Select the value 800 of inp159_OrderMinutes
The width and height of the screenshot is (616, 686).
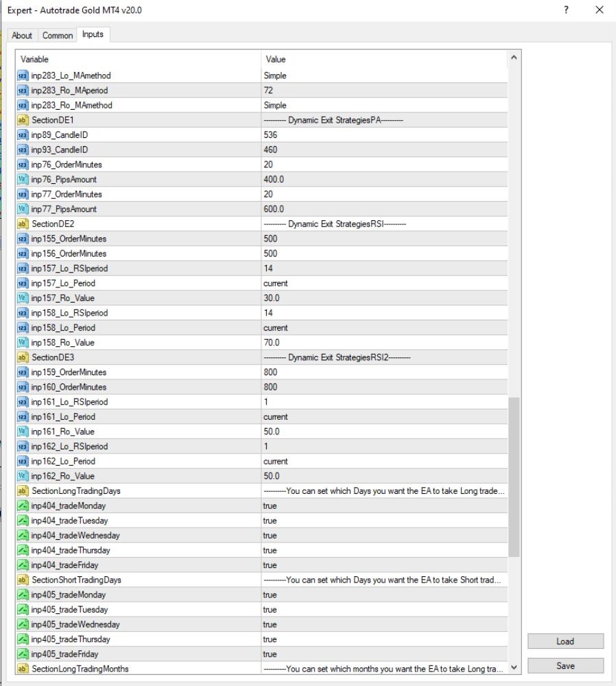[x=270, y=372]
